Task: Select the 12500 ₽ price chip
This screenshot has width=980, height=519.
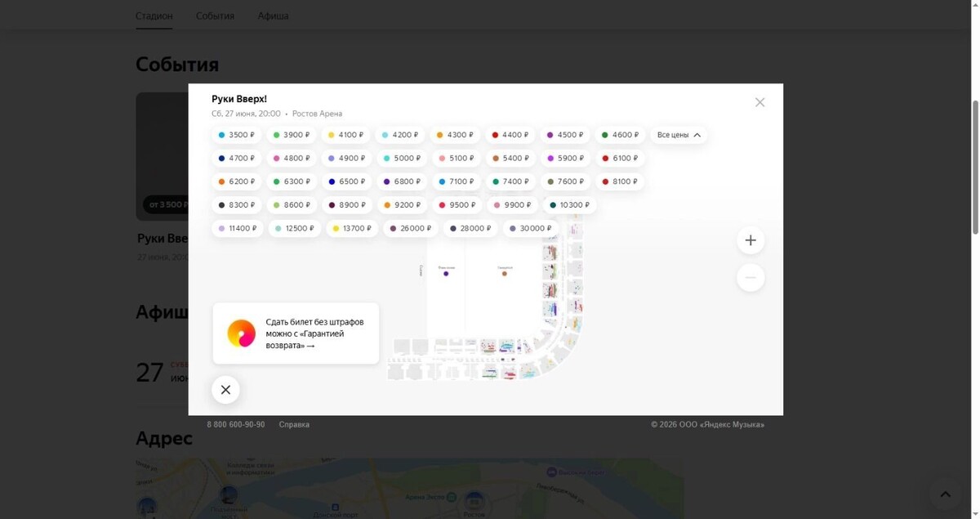Action: pyautogui.click(x=295, y=228)
